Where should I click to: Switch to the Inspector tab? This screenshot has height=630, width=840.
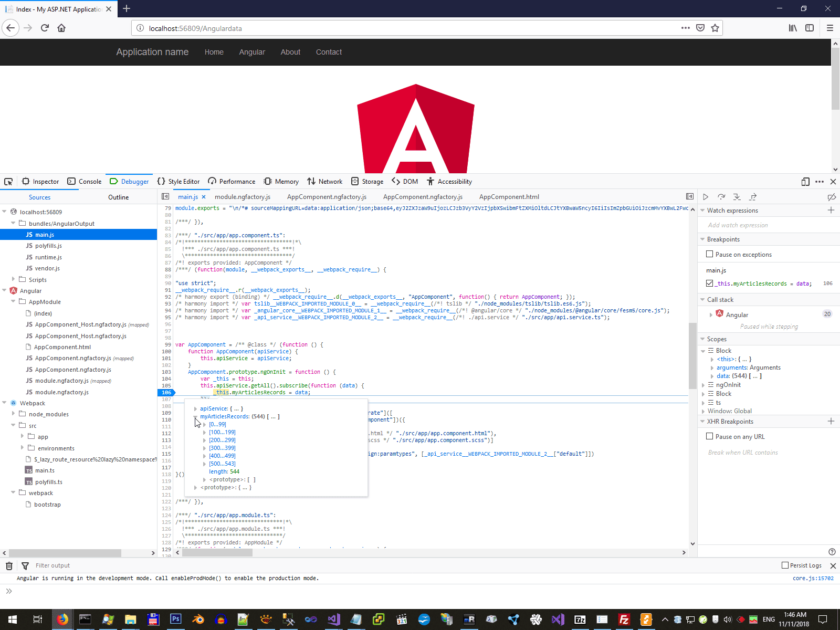click(x=40, y=182)
